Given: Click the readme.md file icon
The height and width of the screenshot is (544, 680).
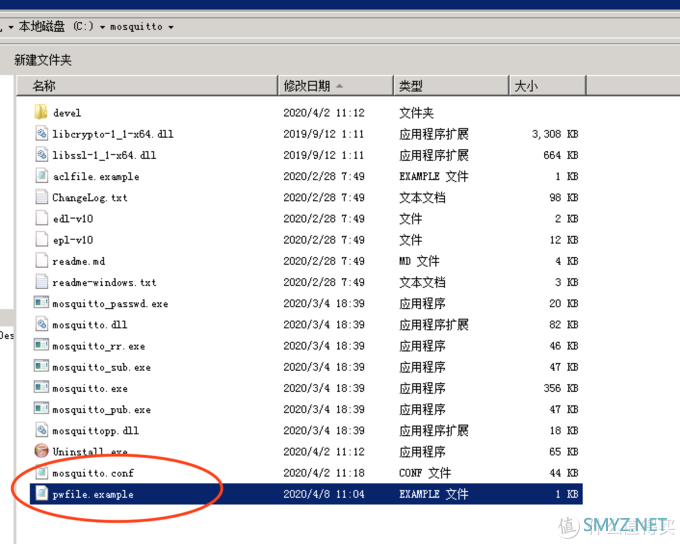Looking at the screenshot, I should [41, 260].
